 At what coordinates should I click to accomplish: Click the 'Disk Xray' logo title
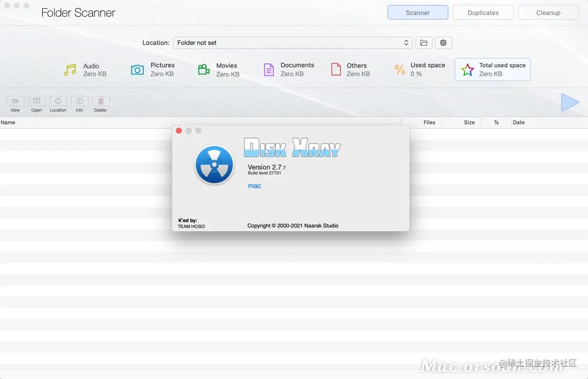coord(292,148)
